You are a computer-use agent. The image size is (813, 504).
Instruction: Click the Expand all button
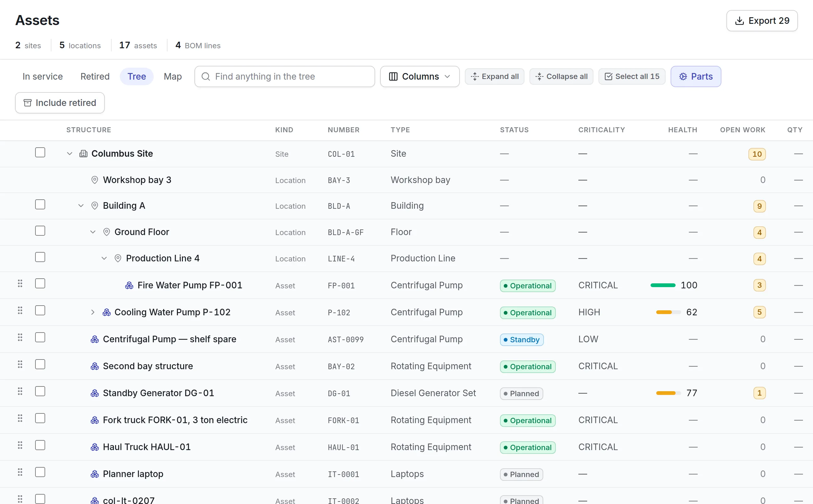495,77
